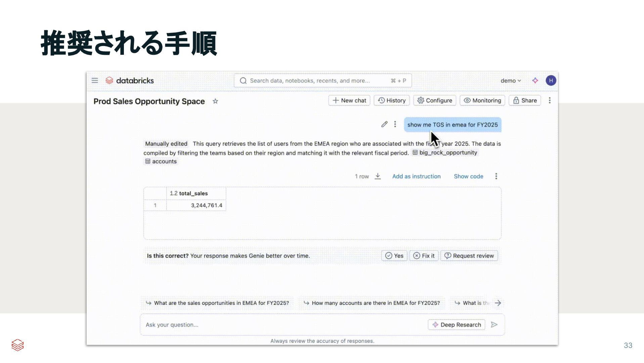
Task: Confirm the answer with Yes
Action: pos(394,256)
